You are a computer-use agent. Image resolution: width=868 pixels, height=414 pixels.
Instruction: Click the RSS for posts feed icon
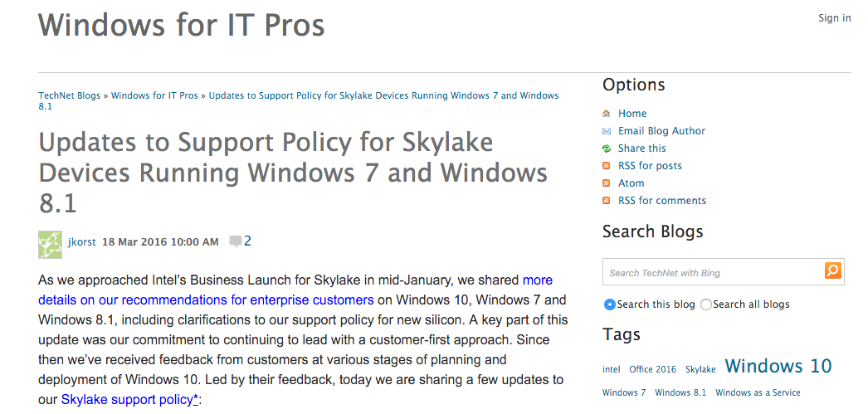click(607, 166)
